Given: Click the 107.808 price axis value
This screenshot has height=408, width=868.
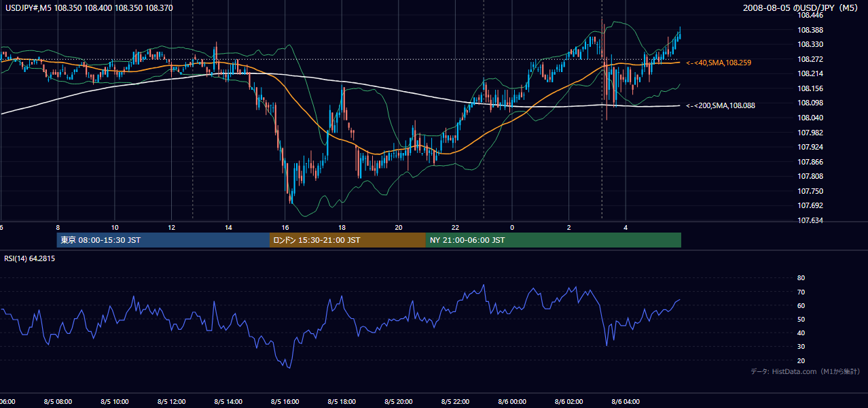Looking at the screenshot, I should click(x=809, y=176).
